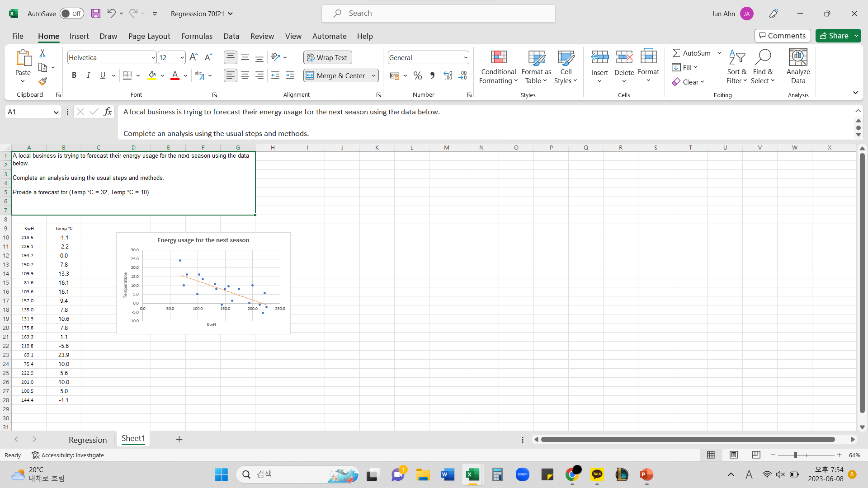The width and height of the screenshot is (868, 488).
Task: Open the Formulas ribbon tab
Action: point(197,36)
